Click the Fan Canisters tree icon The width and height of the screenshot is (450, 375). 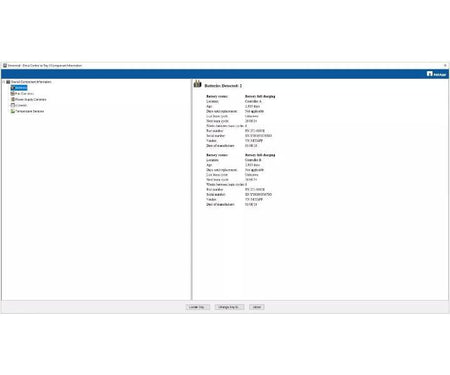pyautogui.click(x=13, y=94)
